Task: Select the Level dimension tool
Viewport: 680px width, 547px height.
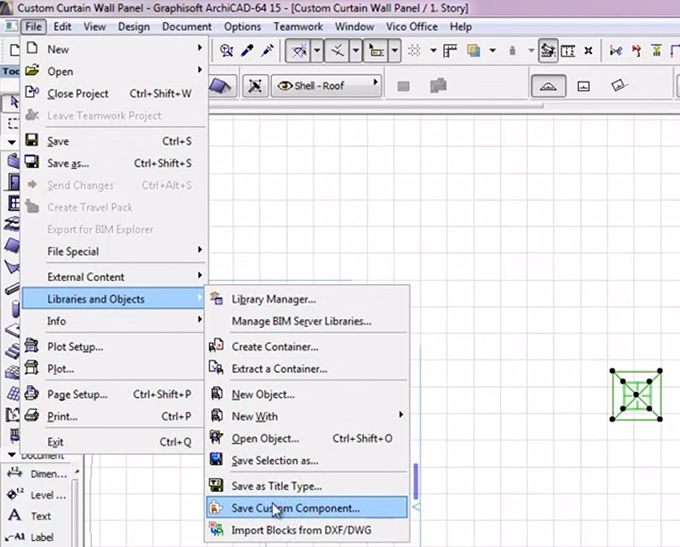Action: coord(37,495)
